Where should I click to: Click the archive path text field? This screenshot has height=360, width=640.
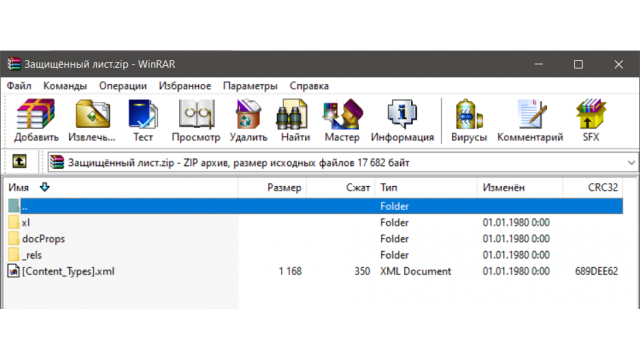[342, 162]
